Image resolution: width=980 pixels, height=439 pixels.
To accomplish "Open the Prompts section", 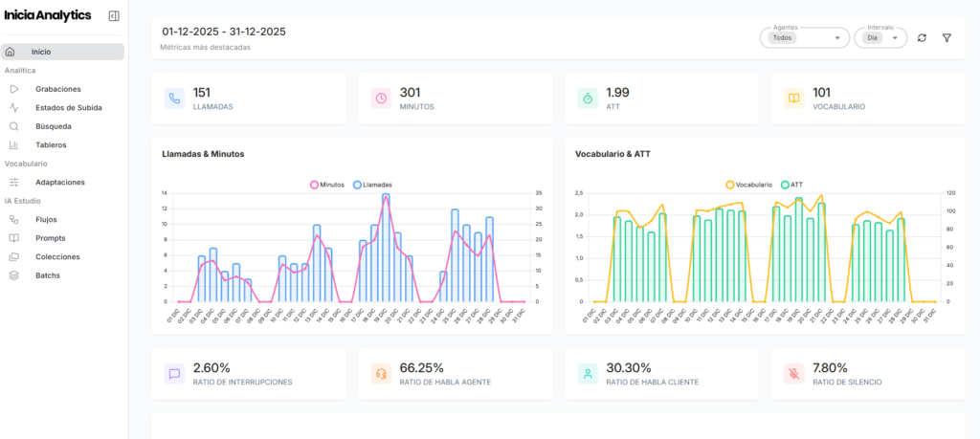I will point(50,238).
